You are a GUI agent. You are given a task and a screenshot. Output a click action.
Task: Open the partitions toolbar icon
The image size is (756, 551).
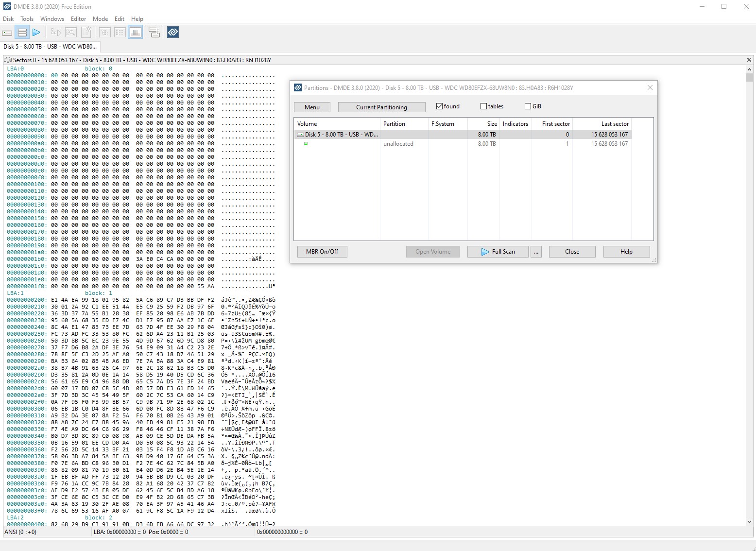tap(22, 33)
